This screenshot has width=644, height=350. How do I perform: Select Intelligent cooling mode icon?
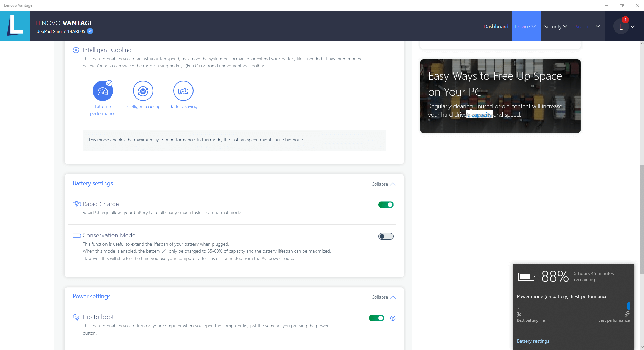point(143,91)
